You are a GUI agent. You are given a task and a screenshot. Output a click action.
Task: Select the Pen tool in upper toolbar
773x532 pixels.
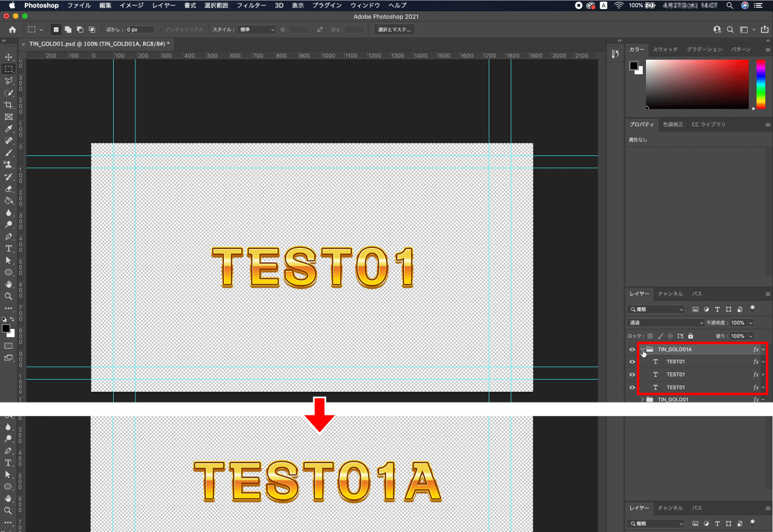[8, 236]
